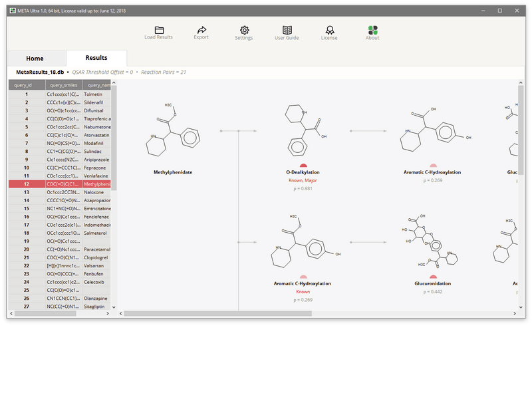Image resolution: width=532 pixels, height=399 pixels.
Task: Select the Modafinil row
Action: (x=60, y=143)
